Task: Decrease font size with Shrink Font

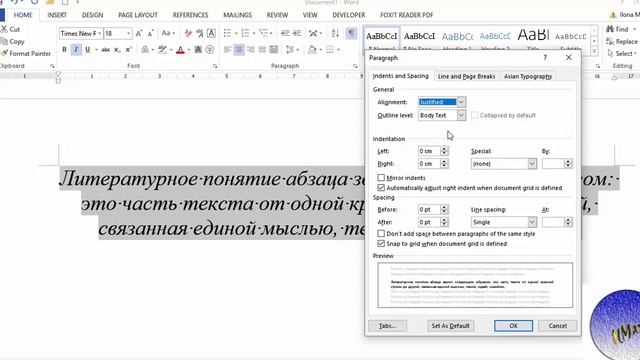Action: (x=150, y=33)
